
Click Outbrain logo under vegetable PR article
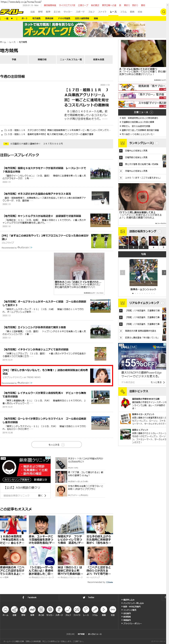click(23, 383)
